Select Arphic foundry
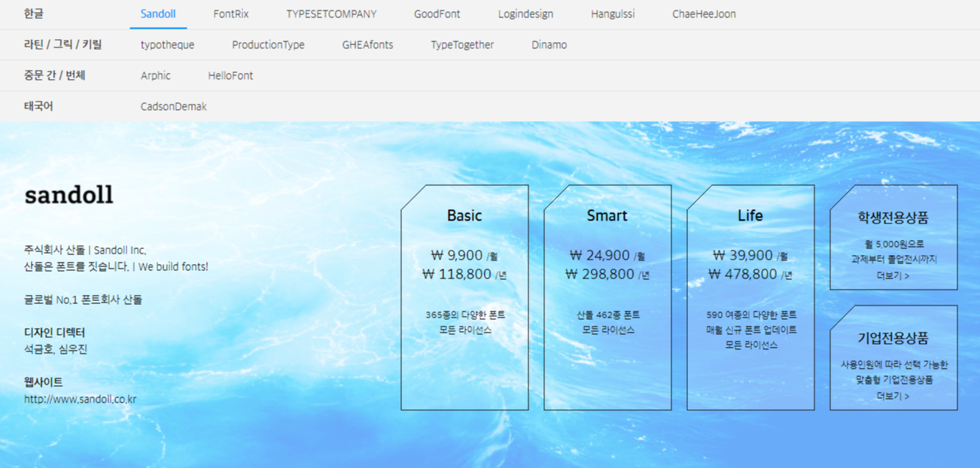 coord(156,76)
